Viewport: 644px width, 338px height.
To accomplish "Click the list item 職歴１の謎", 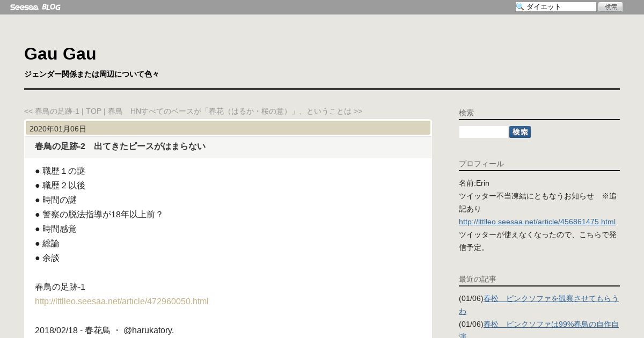I will 60,171.
